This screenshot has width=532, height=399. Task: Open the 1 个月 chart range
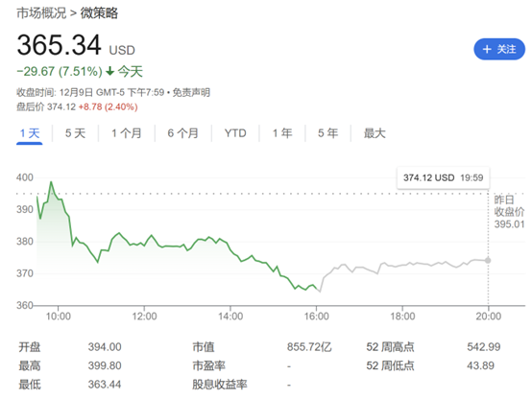tap(127, 133)
